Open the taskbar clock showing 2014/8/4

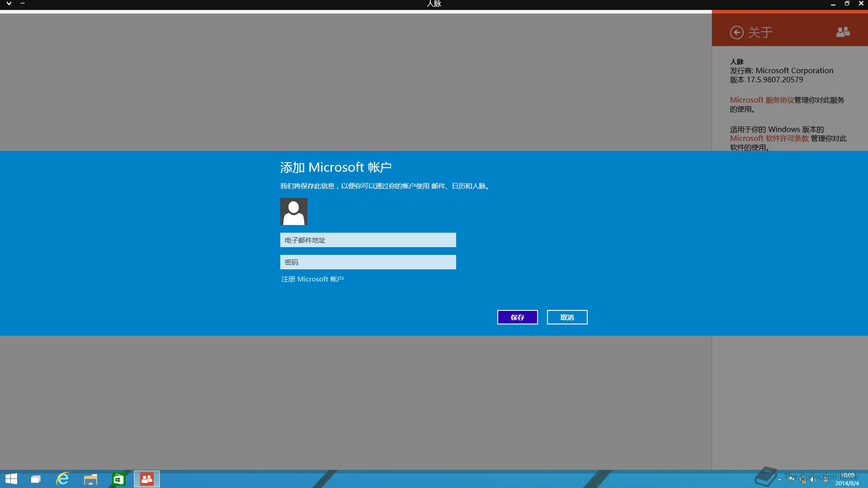coord(847,479)
